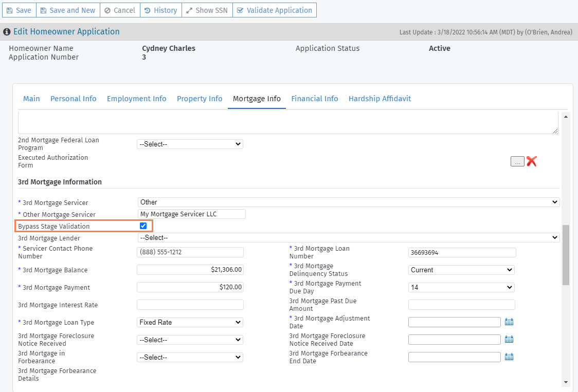Click the History toolbar button
The height and width of the screenshot is (392, 578).
[x=161, y=10]
